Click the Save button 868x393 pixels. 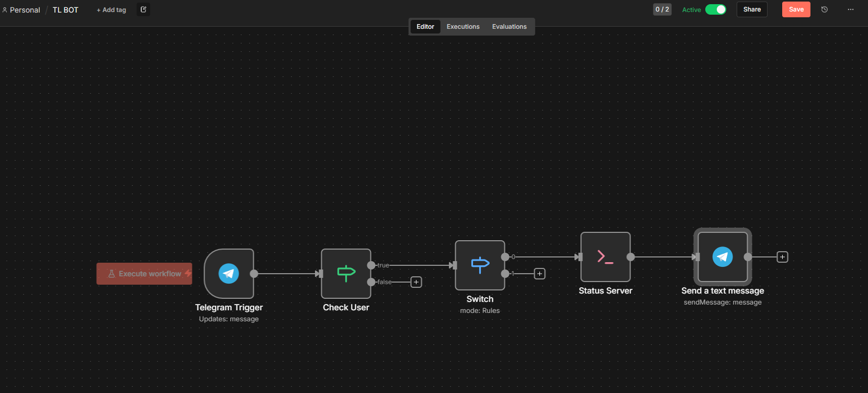(796, 9)
